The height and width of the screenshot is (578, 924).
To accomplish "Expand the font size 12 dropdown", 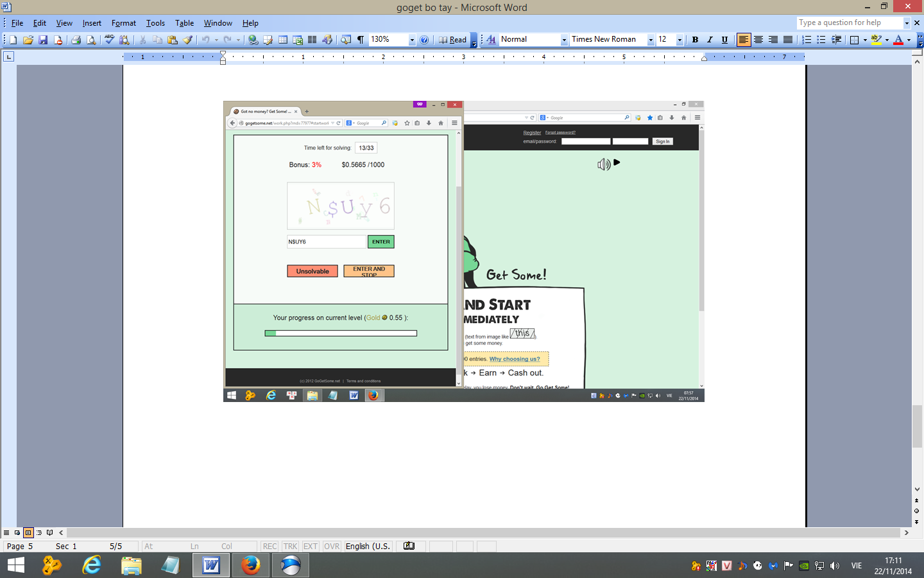I will coord(680,40).
